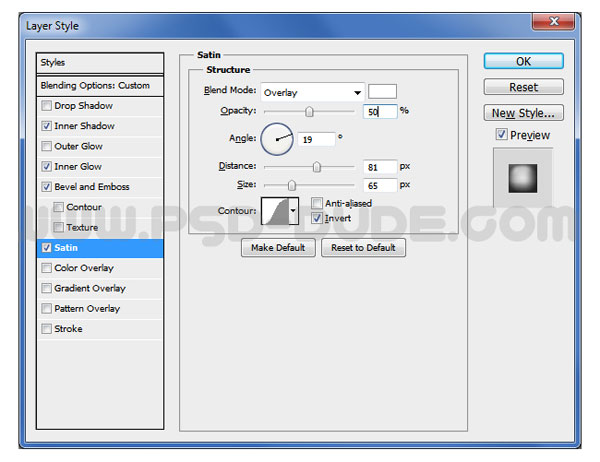Click the Contour curve thumbnail
The width and height of the screenshot is (600, 462).
[x=275, y=211]
